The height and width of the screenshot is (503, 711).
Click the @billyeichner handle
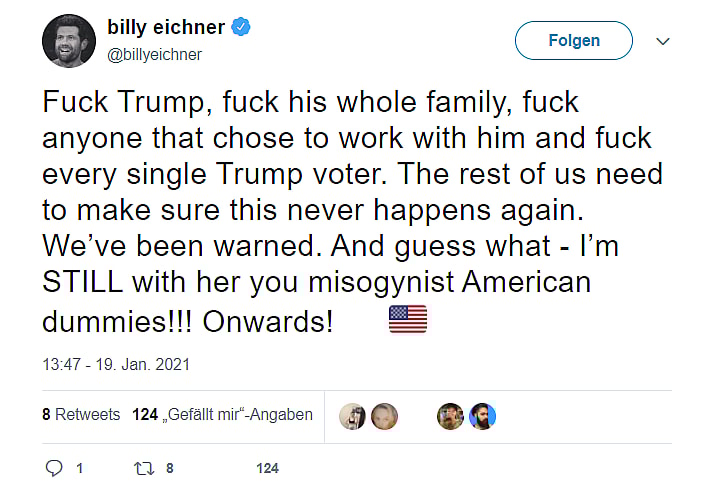[154, 55]
